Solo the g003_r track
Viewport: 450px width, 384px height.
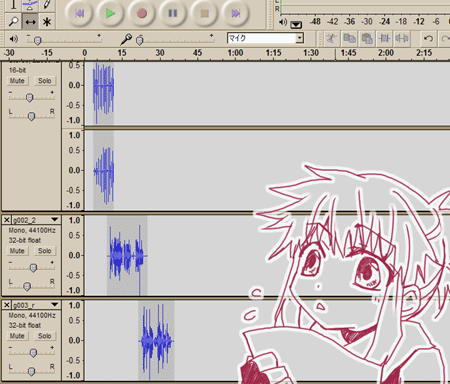pos(45,336)
